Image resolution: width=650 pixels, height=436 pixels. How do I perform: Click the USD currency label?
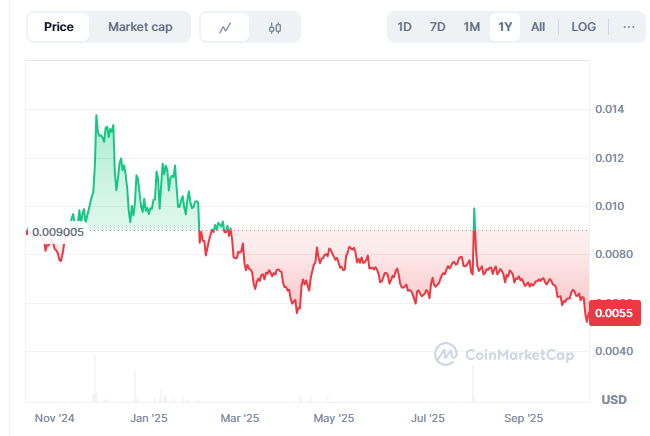coord(613,399)
